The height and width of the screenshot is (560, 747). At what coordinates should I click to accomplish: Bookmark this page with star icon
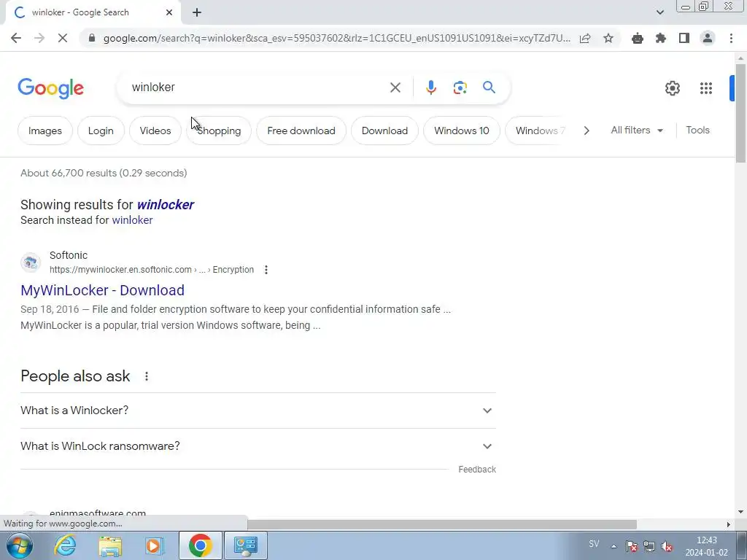(x=608, y=38)
